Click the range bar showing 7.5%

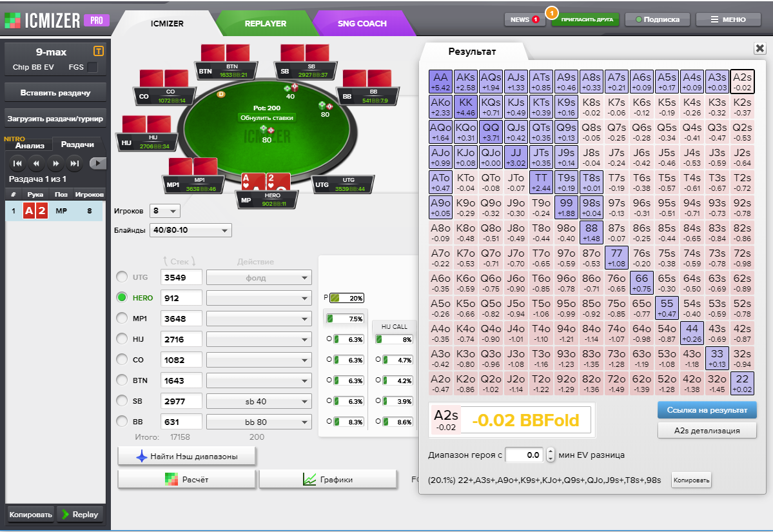tap(345, 319)
